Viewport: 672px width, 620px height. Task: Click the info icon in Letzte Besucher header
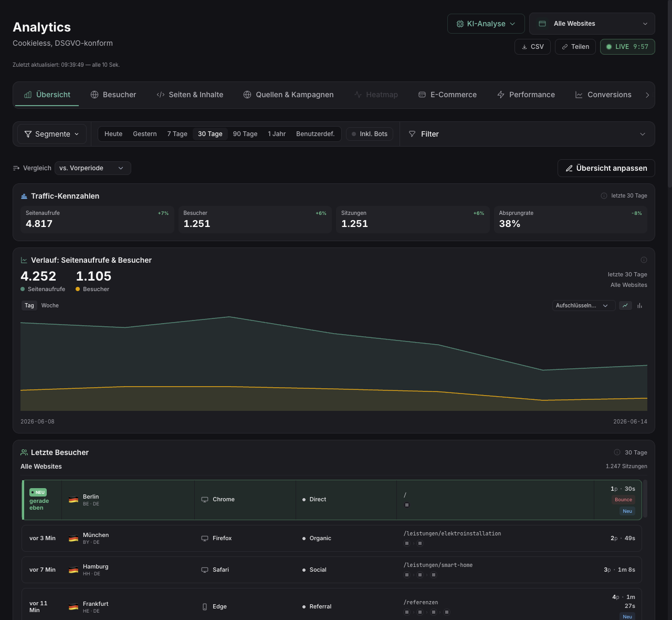617,452
